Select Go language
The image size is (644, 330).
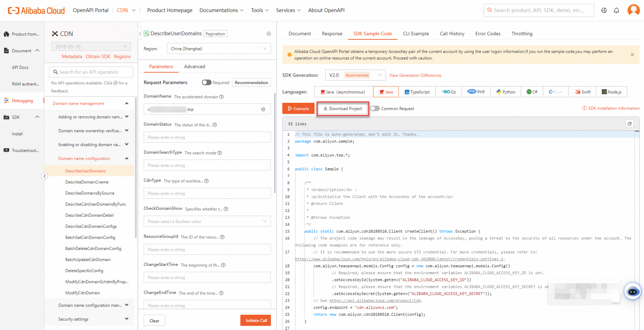pos(448,92)
